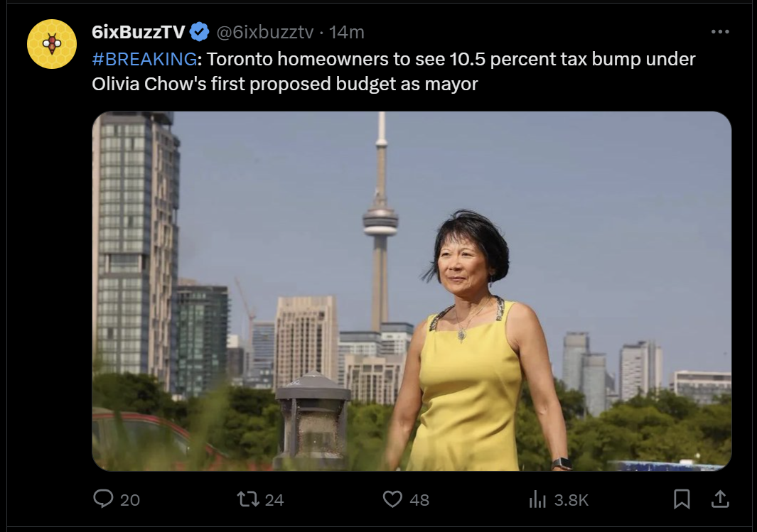Viewport: 757px width, 532px height.
Task: Open the 6ixBuzzTV bee profile avatar
Action: [52, 44]
